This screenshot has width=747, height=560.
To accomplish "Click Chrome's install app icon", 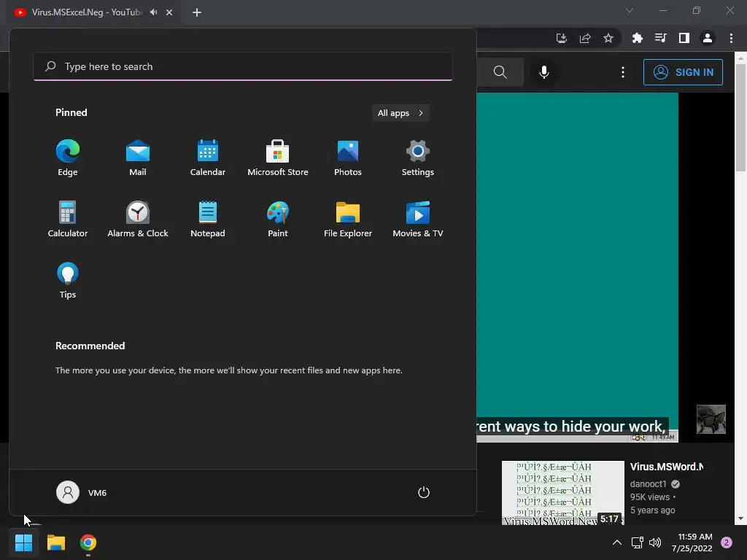I will [562, 38].
